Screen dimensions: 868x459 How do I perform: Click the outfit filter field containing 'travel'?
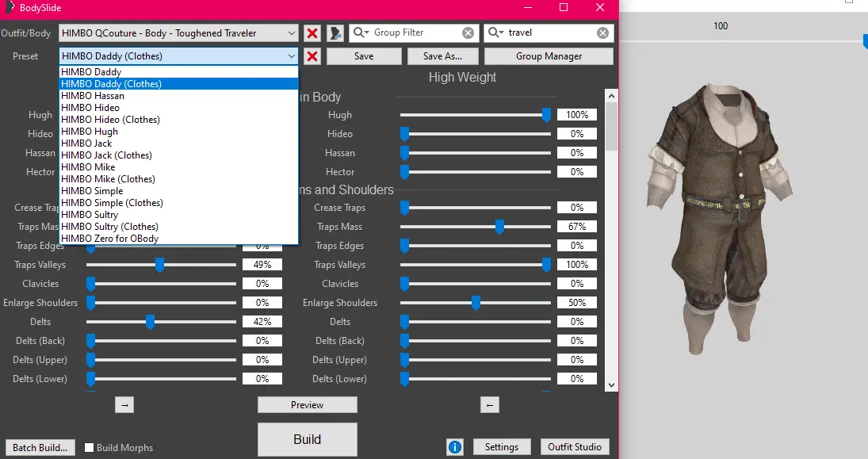(x=549, y=33)
